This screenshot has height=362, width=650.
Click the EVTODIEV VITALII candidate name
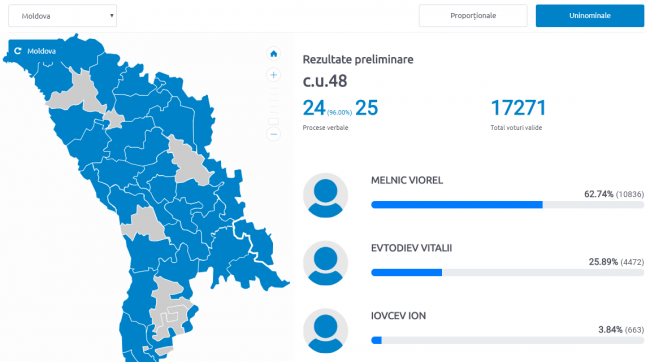click(411, 248)
